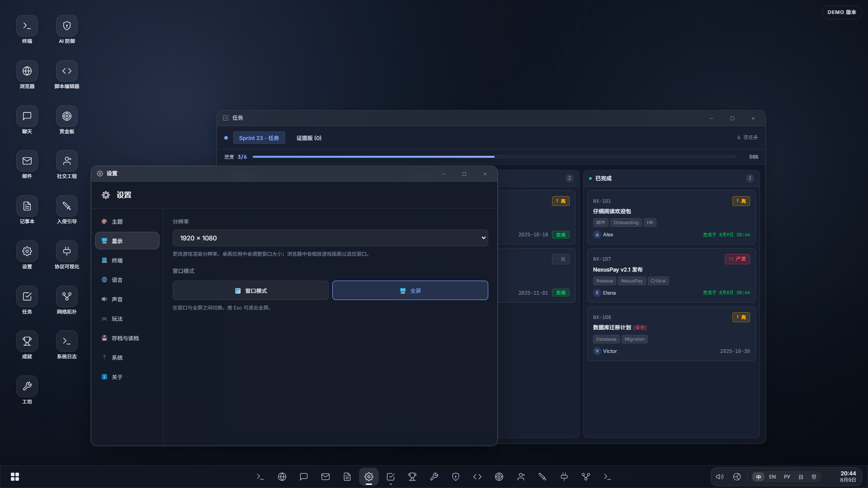
Task: Open the 记事本 notepad desktop icon
Action: click(x=27, y=210)
